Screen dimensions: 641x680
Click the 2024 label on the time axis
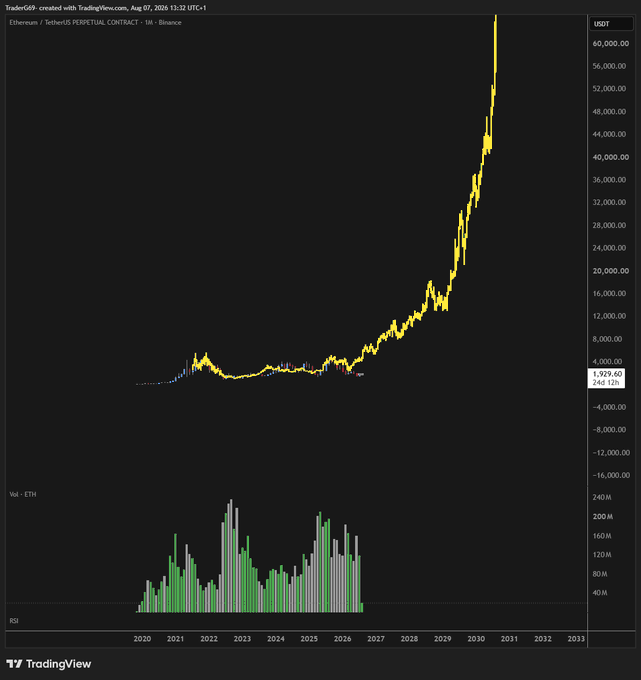tap(276, 639)
